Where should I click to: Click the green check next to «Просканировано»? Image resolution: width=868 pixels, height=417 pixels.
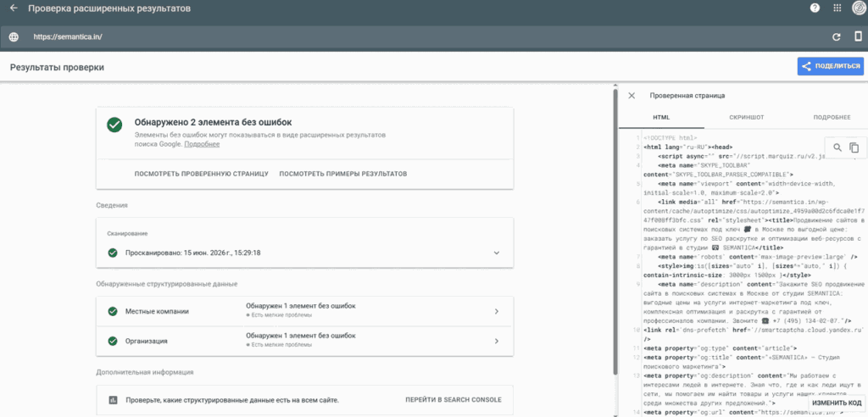(x=113, y=253)
